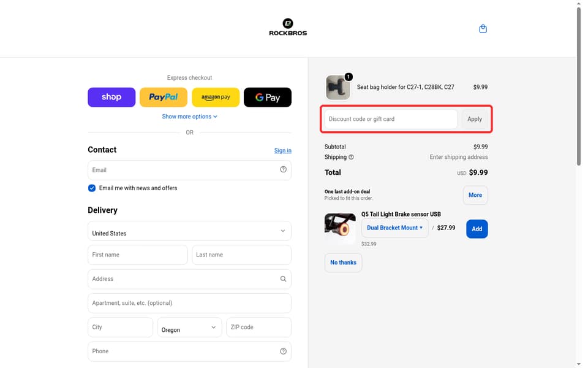
Task: Click the One last add-on deal heading
Action: [x=347, y=191]
